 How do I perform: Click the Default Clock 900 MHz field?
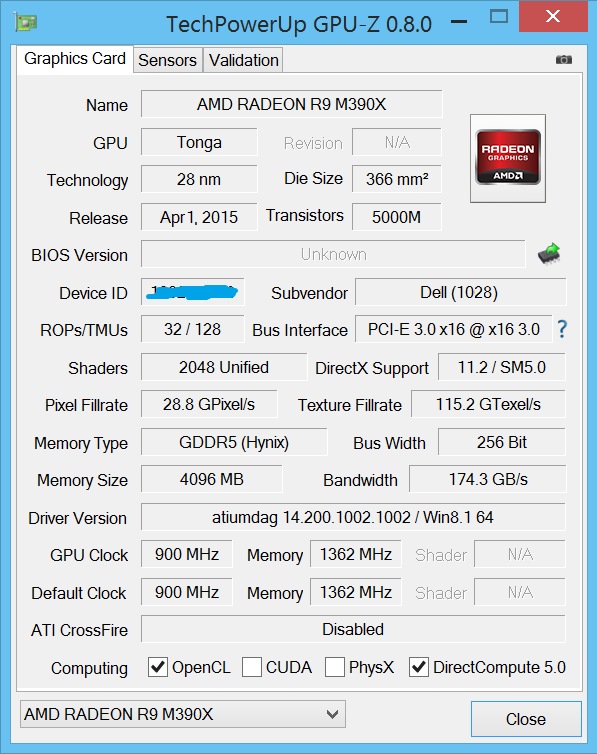187,592
